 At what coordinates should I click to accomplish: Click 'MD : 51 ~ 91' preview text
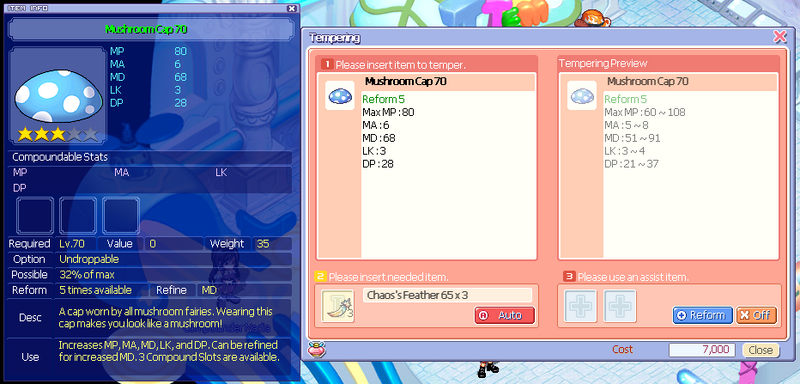tap(633, 138)
